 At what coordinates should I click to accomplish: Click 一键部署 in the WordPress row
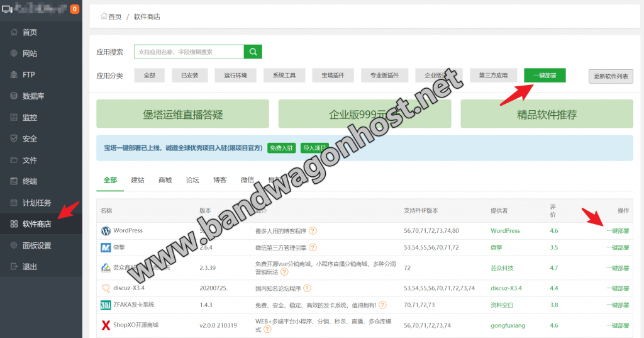[618, 231]
